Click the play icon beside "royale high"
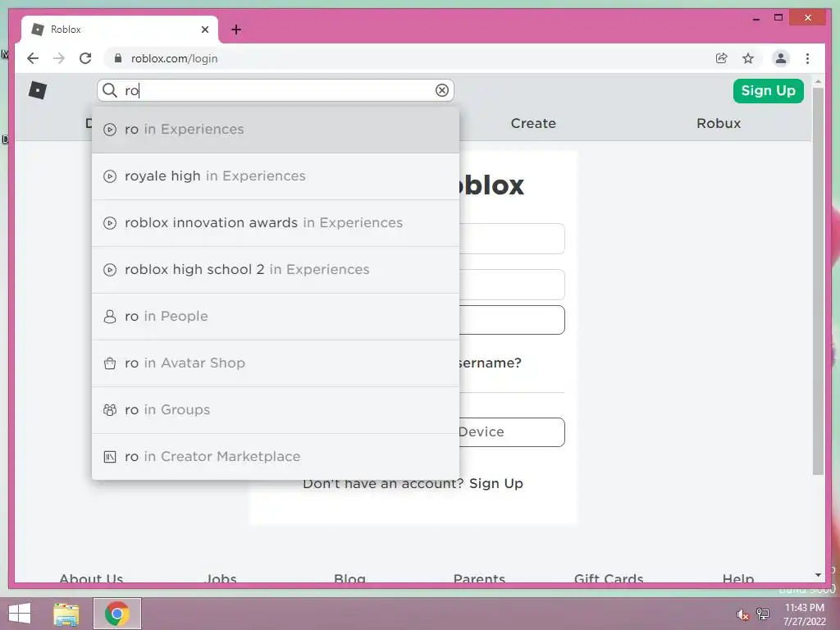 (x=110, y=176)
